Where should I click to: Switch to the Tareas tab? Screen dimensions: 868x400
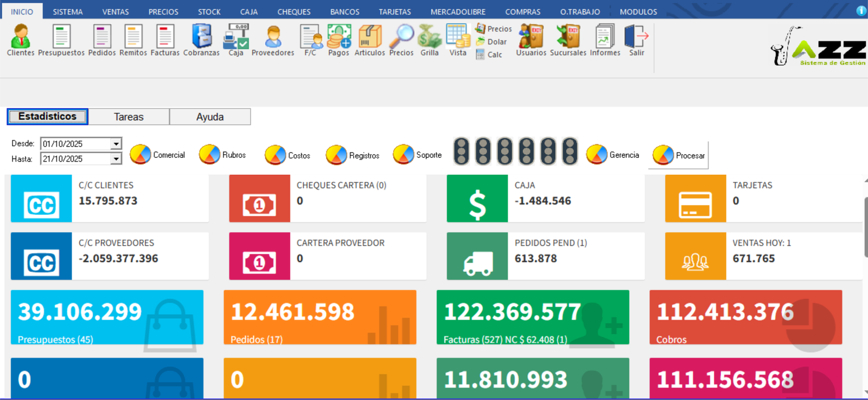coord(129,117)
